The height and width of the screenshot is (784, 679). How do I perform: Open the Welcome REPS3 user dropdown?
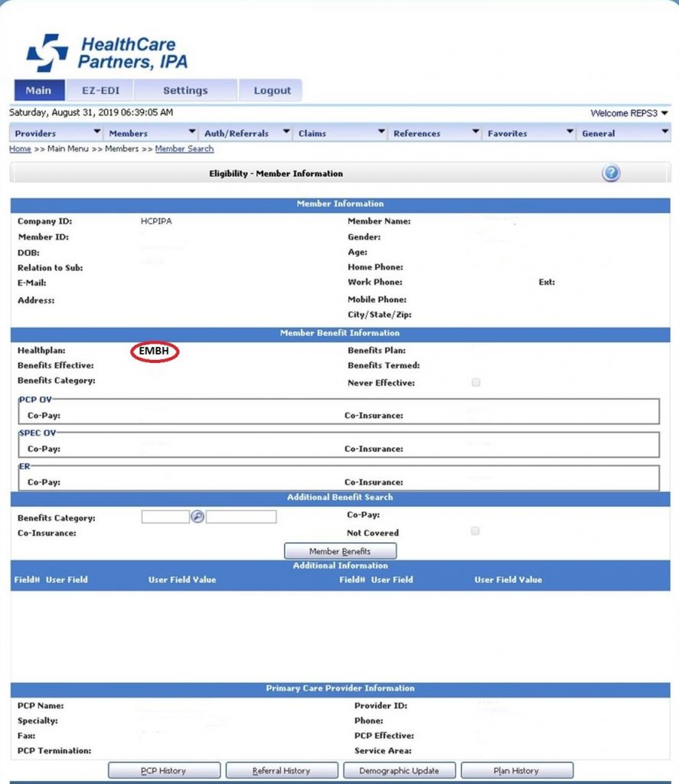point(629,113)
